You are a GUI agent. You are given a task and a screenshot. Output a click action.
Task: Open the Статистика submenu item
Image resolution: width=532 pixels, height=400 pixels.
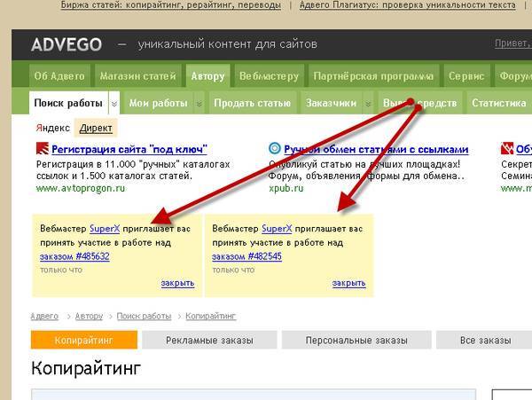(x=498, y=103)
